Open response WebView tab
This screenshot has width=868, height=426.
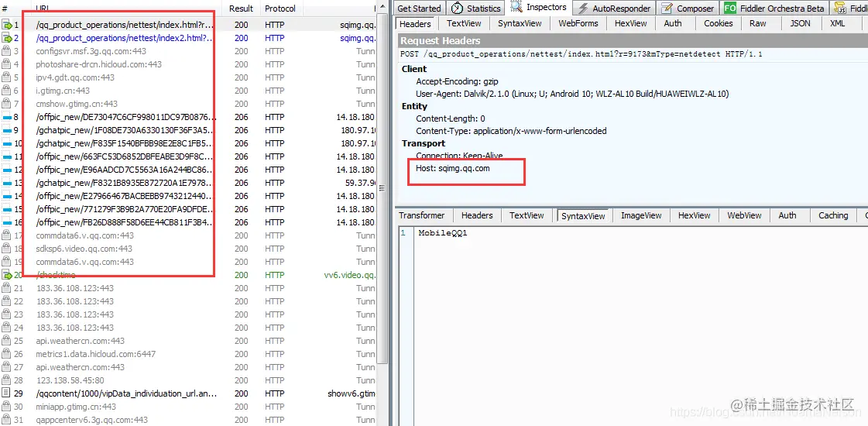pos(744,215)
